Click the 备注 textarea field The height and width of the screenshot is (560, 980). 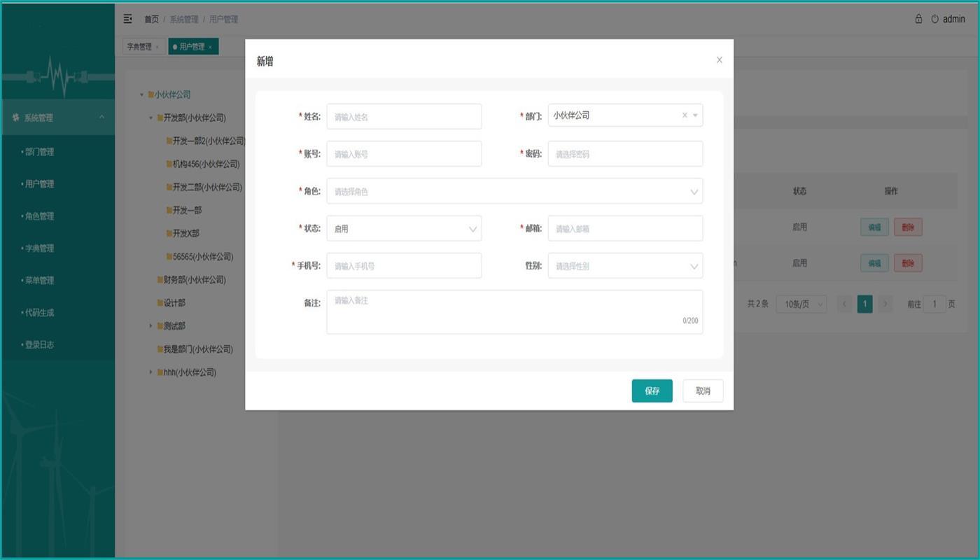(x=514, y=312)
